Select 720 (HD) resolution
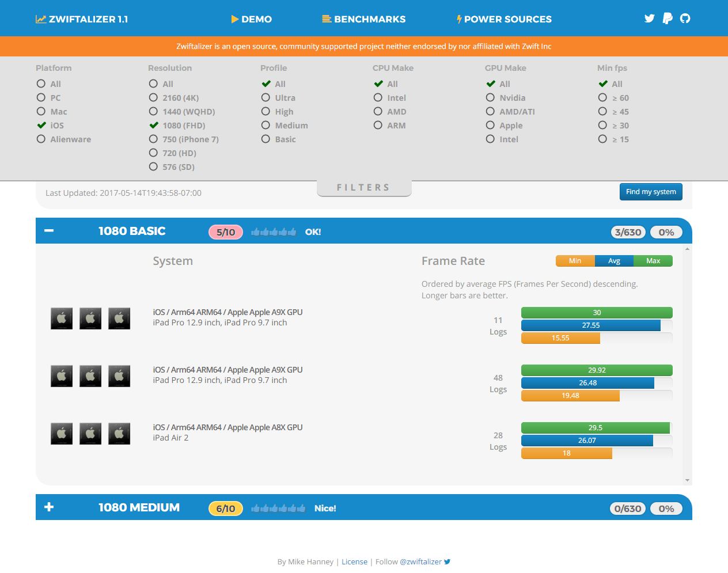Image resolution: width=728 pixels, height=573 pixels. [173, 153]
